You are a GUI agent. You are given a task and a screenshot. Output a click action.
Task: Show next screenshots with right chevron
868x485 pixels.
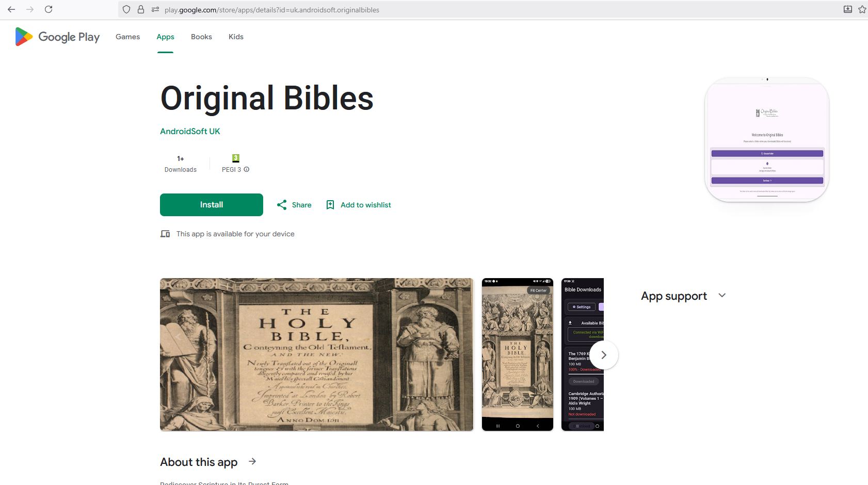(603, 355)
